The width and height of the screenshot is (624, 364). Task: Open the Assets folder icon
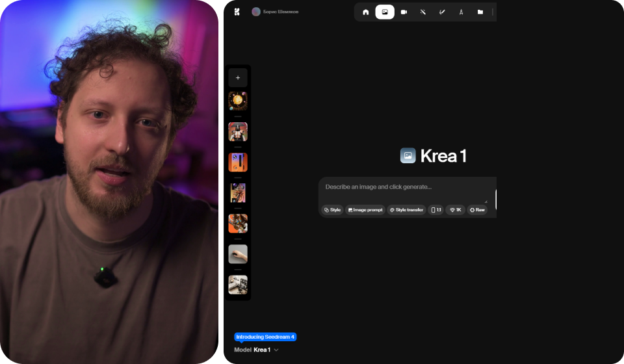480,12
